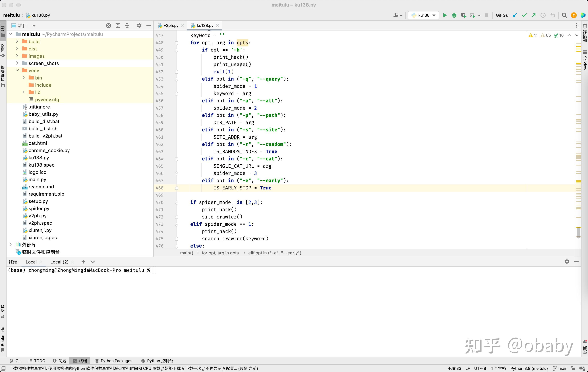588x372 pixels.
Task: Toggle the 终端 tool window button
Action: point(80,361)
